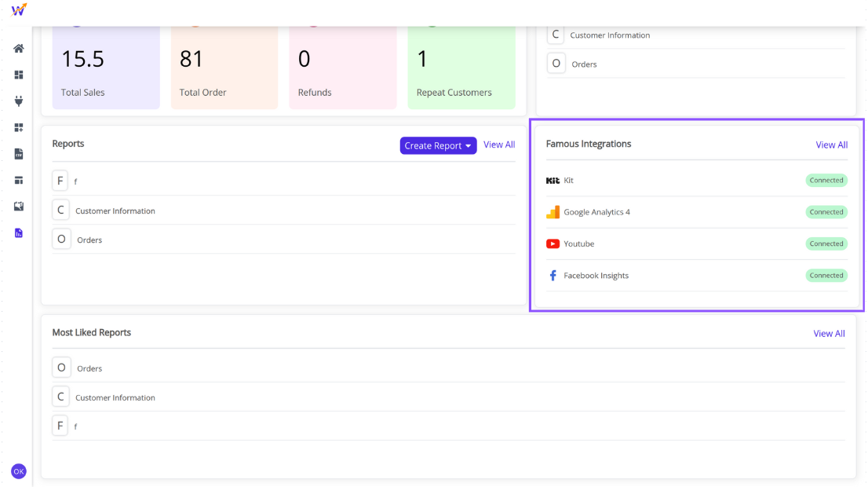Click Connected badge next to Kit
Viewport: 868px width, 487px height.
(x=826, y=181)
